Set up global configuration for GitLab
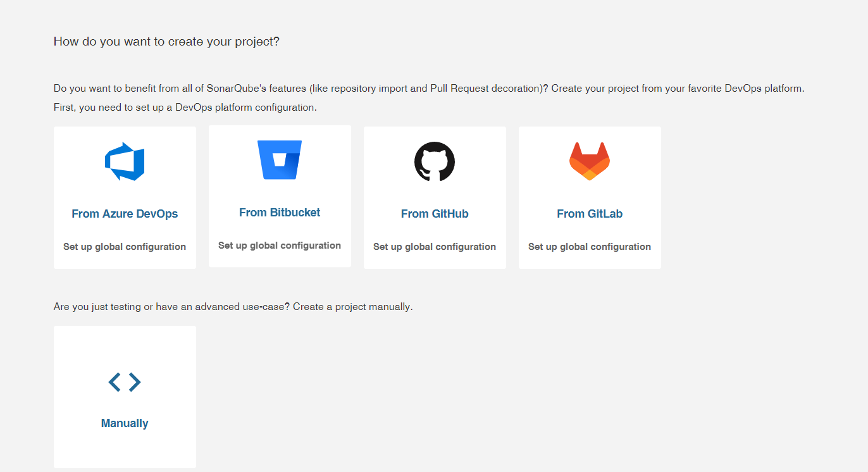Image resolution: width=868 pixels, height=472 pixels. point(590,247)
